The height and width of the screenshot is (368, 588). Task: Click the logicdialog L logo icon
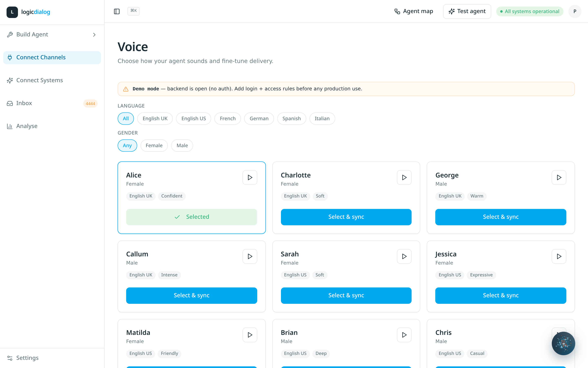point(12,12)
